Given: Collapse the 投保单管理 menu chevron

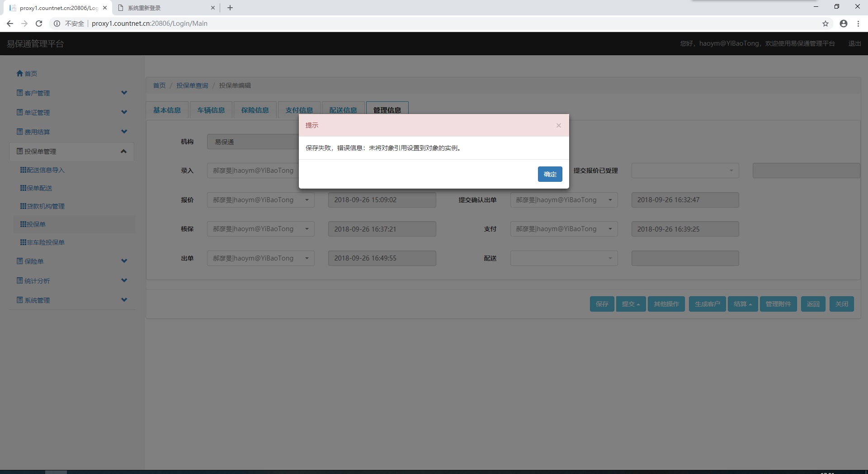Looking at the screenshot, I should click(124, 151).
